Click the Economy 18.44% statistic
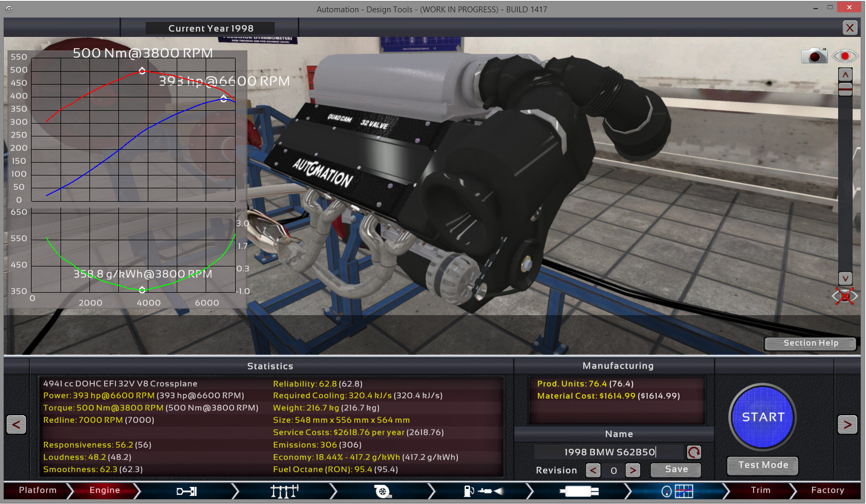 [366, 457]
